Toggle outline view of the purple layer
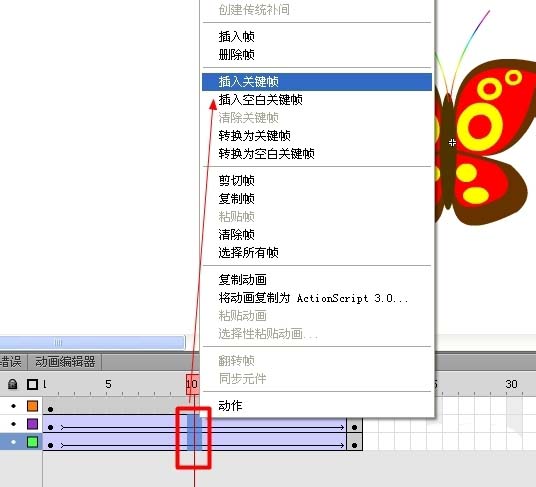Viewport: 536px width, 487px height. point(32,424)
